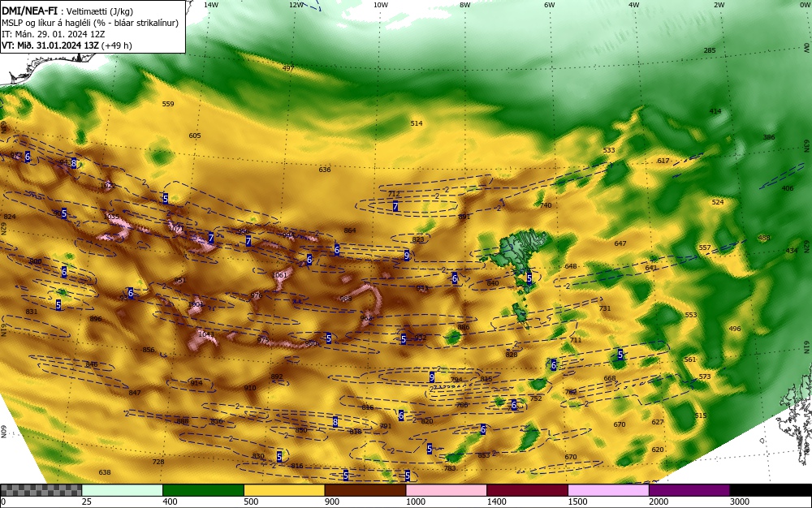Click the 864 map value
Image resolution: width=812 pixels, height=508 pixels.
(350, 230)
